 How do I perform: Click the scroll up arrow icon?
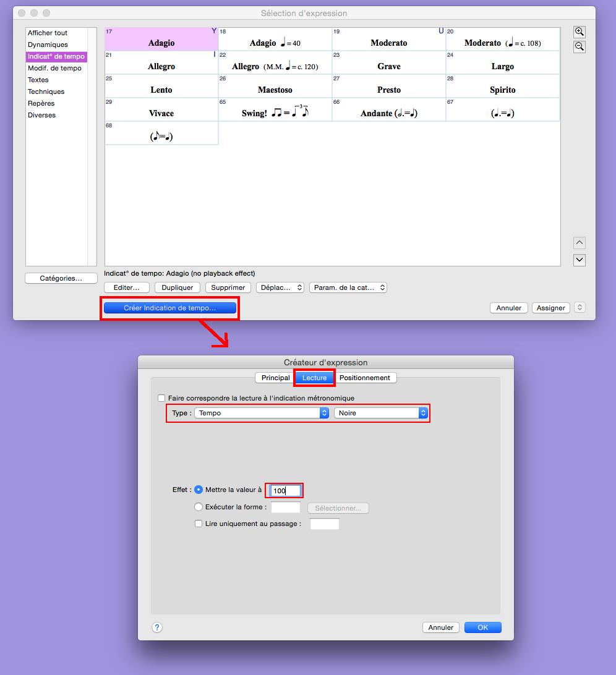point(579,243)
